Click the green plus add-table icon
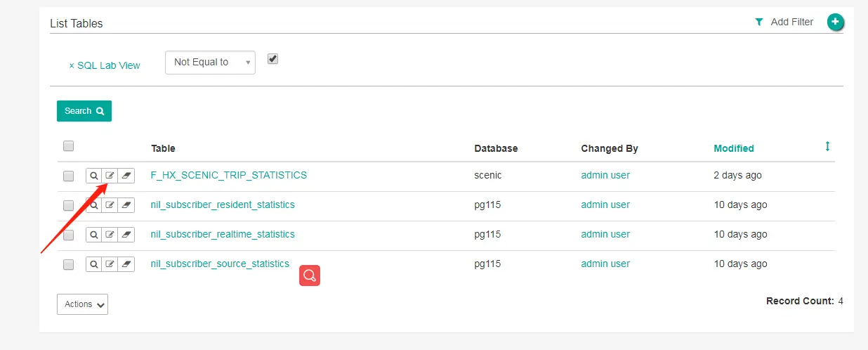Screen dimensions: 868x350 (835, 22)
